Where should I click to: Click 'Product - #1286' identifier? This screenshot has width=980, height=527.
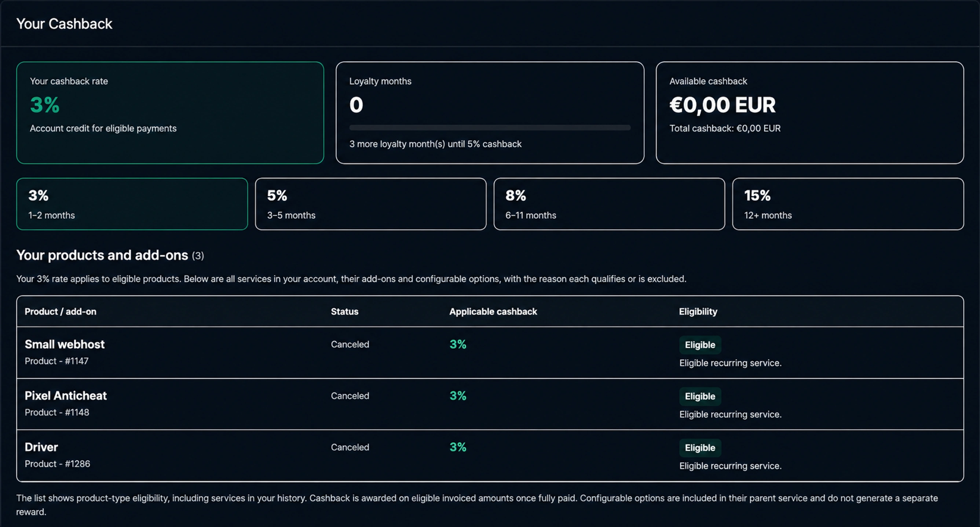pos(58,464)
